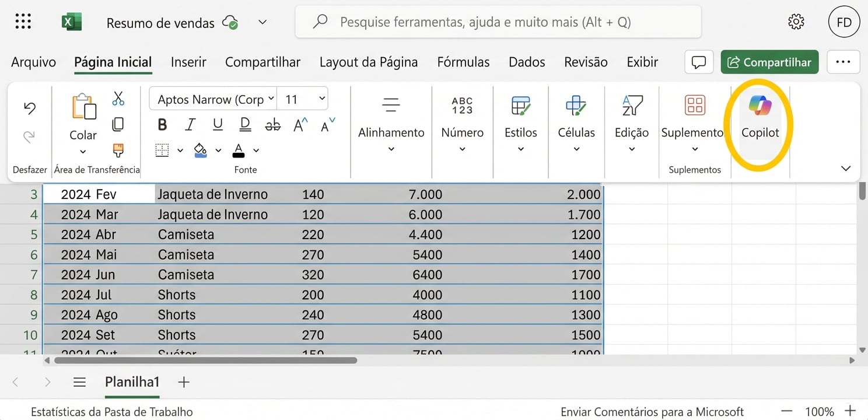
Task: Expand the Alinhamento dropdown
Action: pyautogui.click(x=390, y=149)
